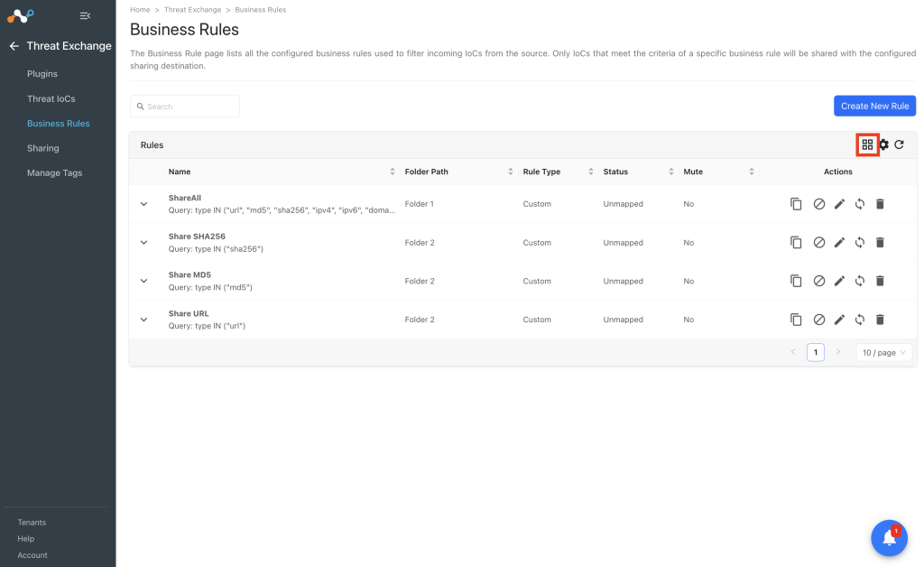
Task: Edit the Share SHA256 rule
Action: [x=840, y=242]
